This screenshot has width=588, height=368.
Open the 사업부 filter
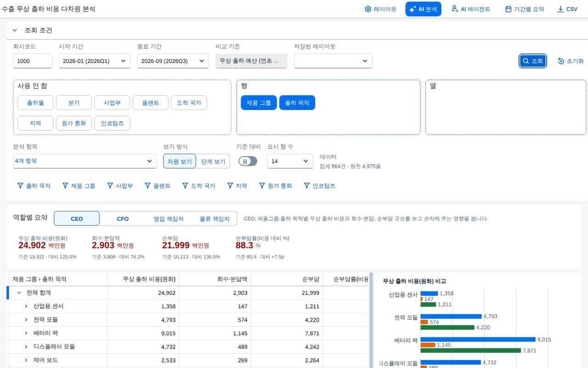120,186
